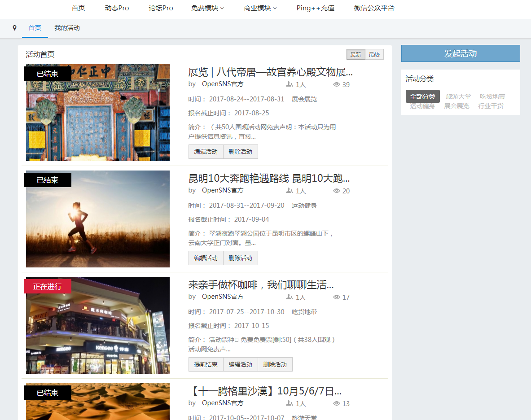Open Ping++充值 navigation item
531x420 pixels.
(315, 8)
